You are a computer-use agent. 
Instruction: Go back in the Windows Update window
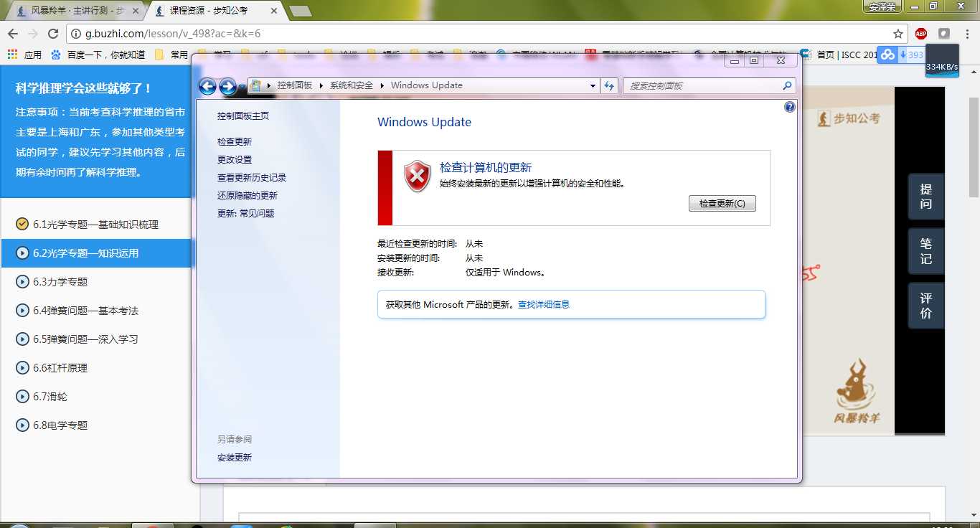pyautogui.click(x=207, y=86)
